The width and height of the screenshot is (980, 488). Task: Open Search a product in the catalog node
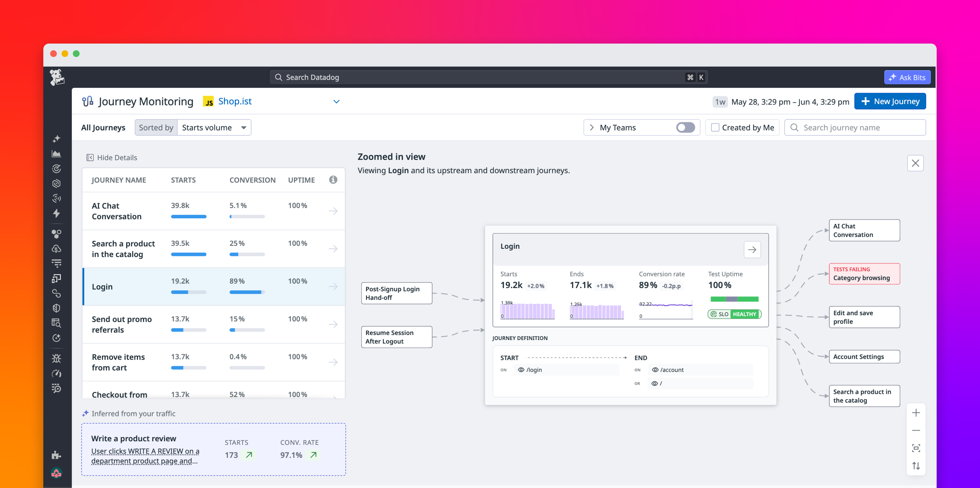[x=864, y=396]
